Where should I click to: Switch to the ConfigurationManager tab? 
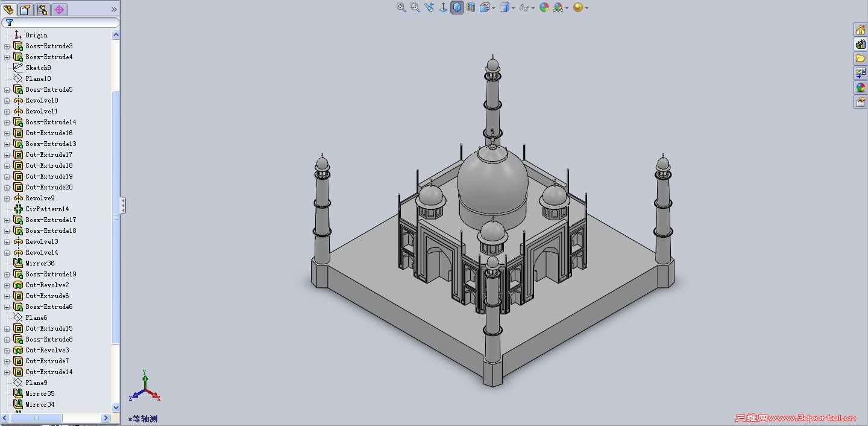(x=42, y=9)
